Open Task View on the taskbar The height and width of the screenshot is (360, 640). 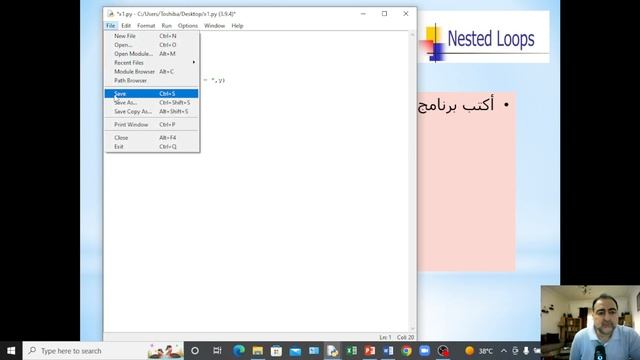tap(217, 351)
